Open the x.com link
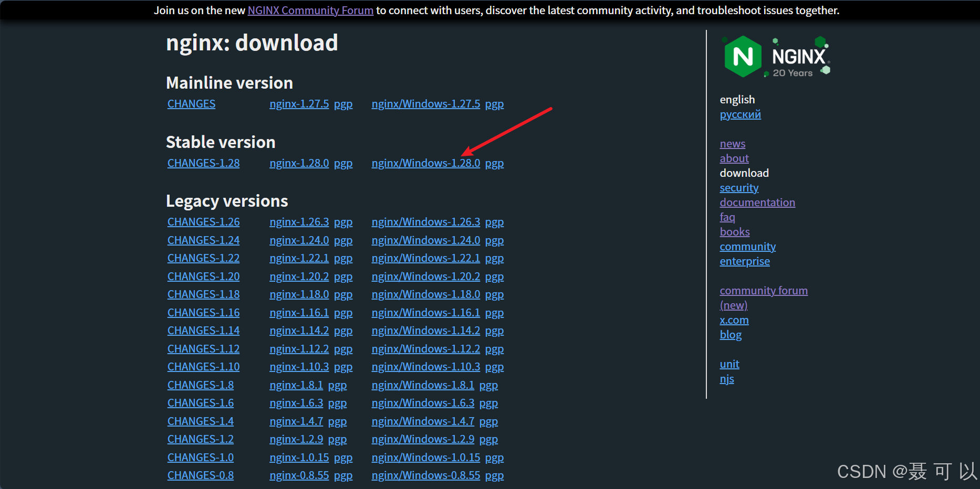Image resolution: width=980 pixels, height=489 pixels. 734,320
